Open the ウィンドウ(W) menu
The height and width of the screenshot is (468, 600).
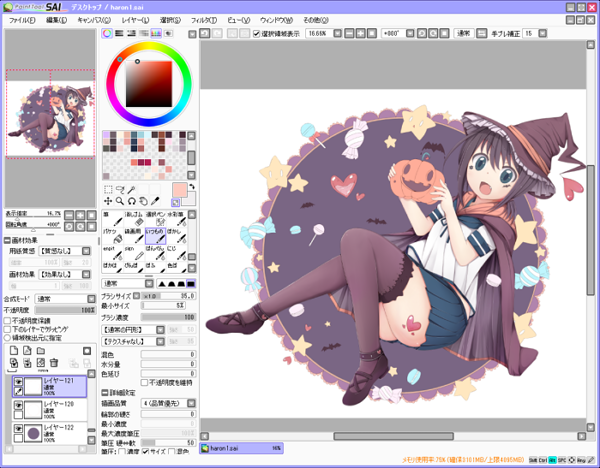(276, 20)
